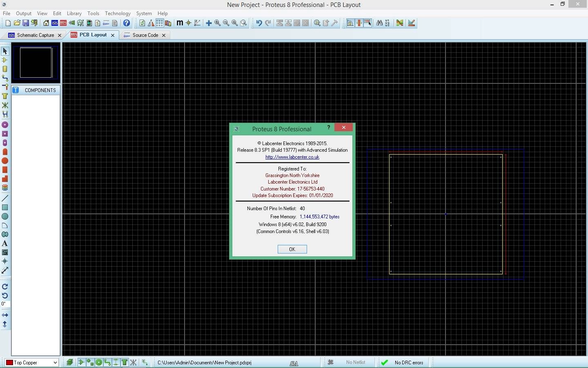Toggle the Layer Selection Filter icon
Image resolution: width=588 pixels, height=368 pixels.
coord(70,362)
